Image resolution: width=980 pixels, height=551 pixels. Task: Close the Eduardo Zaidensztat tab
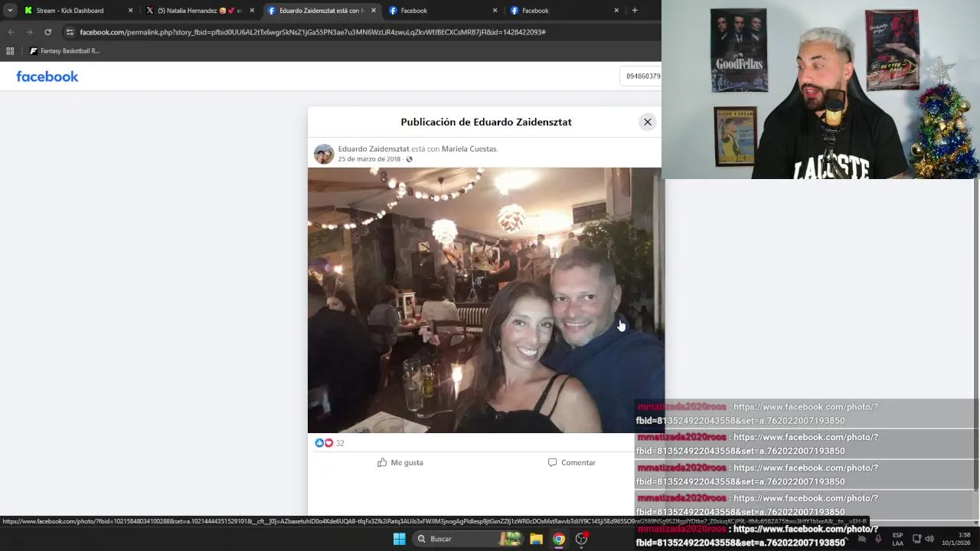tap(374, 11)
